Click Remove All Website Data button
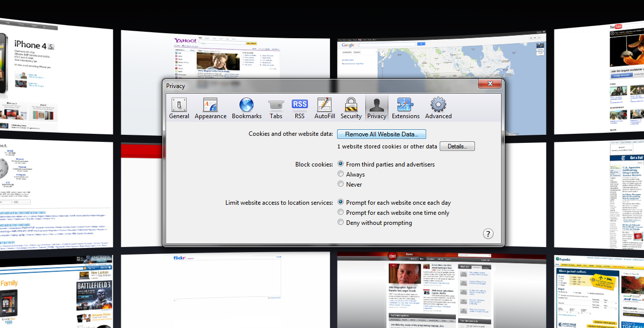This screenshot has width=644, height=328. click(x=381, y=134)
